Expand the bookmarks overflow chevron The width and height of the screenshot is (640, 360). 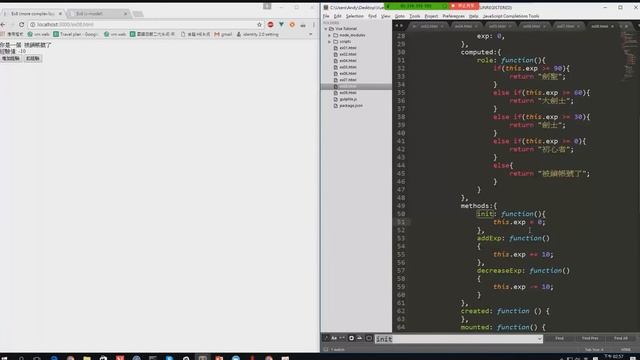pos(311,34)
